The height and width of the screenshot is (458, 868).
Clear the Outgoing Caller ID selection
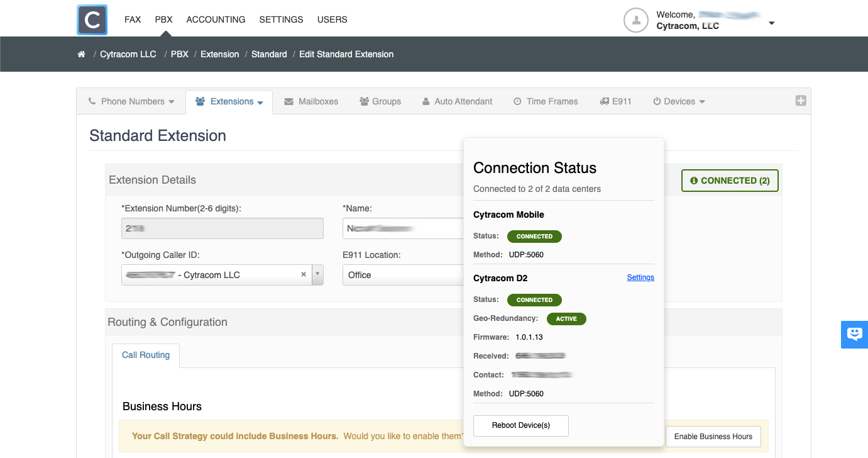(304, 275)
